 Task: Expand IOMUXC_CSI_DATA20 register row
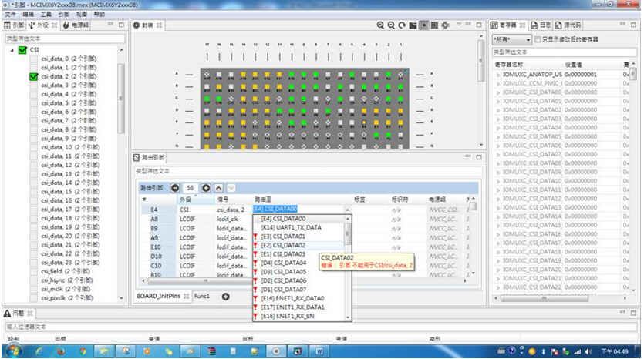point(497,270)
